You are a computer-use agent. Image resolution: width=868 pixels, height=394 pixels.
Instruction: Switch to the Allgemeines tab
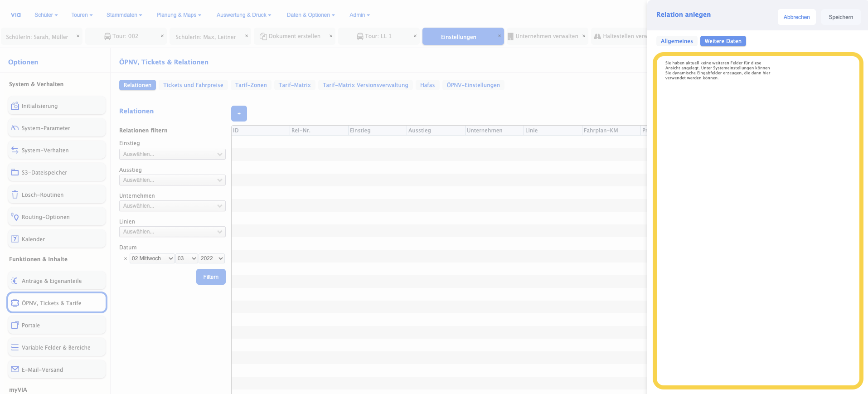click(x=677, y=41)
